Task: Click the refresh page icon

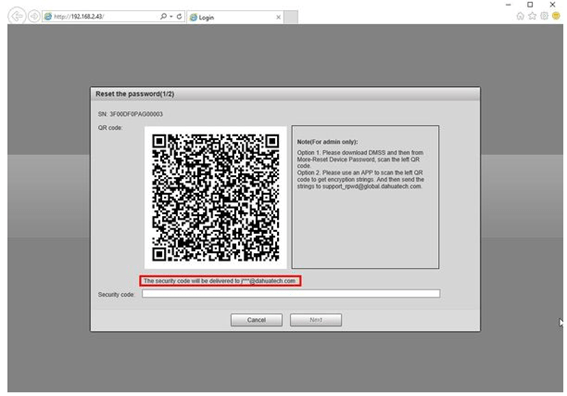Action: [179, 16]
